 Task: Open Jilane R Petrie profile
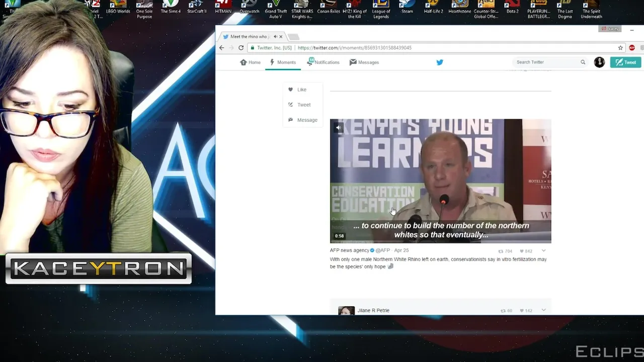(x=373, y=310)
